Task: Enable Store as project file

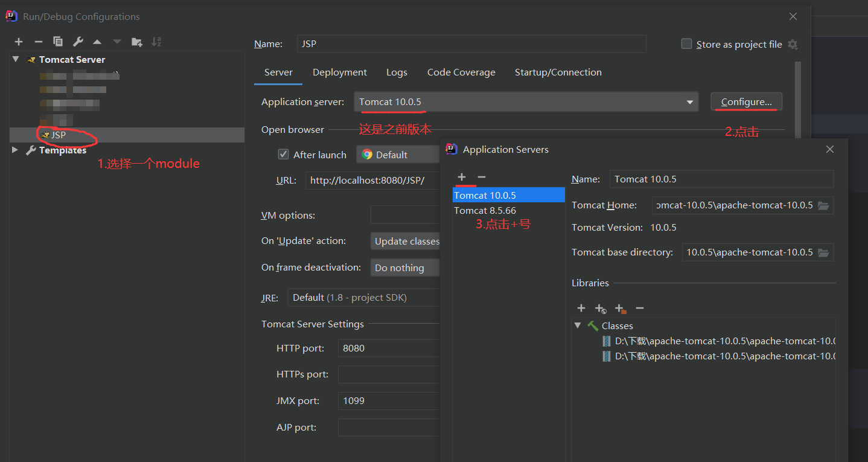Action: tap(686, 43)
